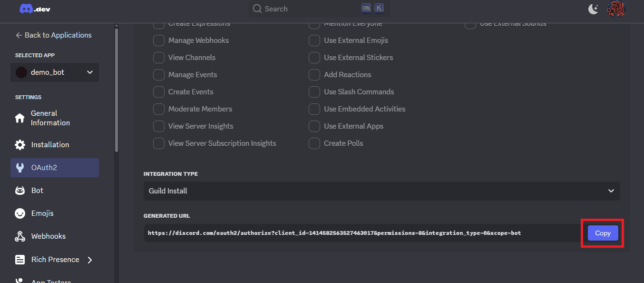Open the Integration Type Guild Install dropdown

pyautogui.click(x=382, y=191)
